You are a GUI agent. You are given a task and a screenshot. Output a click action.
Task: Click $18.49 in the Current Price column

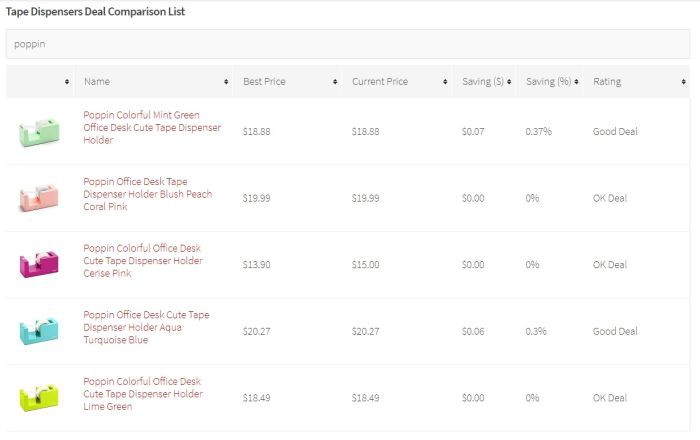point(365,398)
